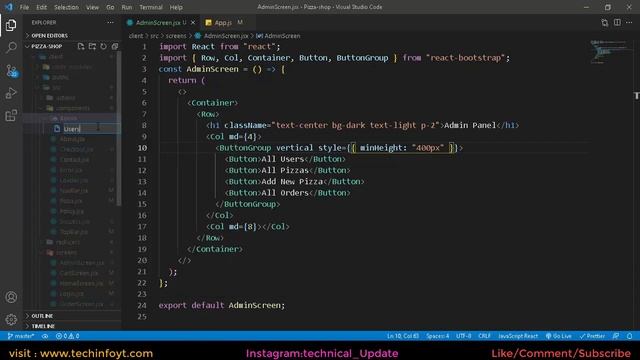Click Spaces: 4 indentation setting
Screen dimensions: 640x360
[438, 336]
